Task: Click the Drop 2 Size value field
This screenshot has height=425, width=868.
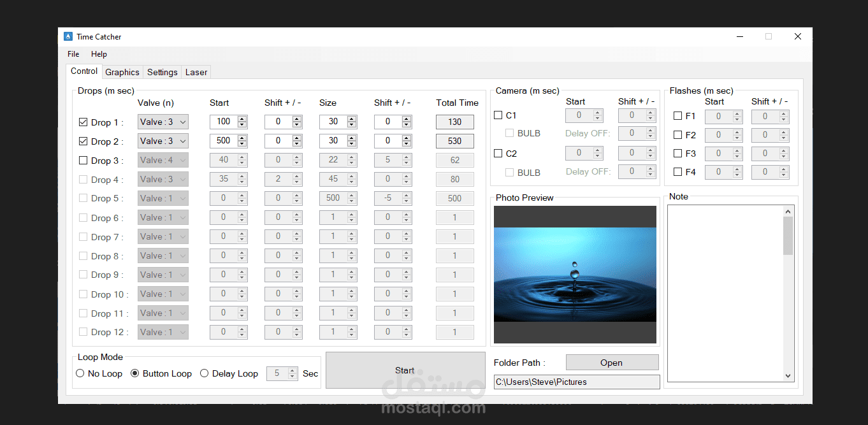Action: [333, 141]
